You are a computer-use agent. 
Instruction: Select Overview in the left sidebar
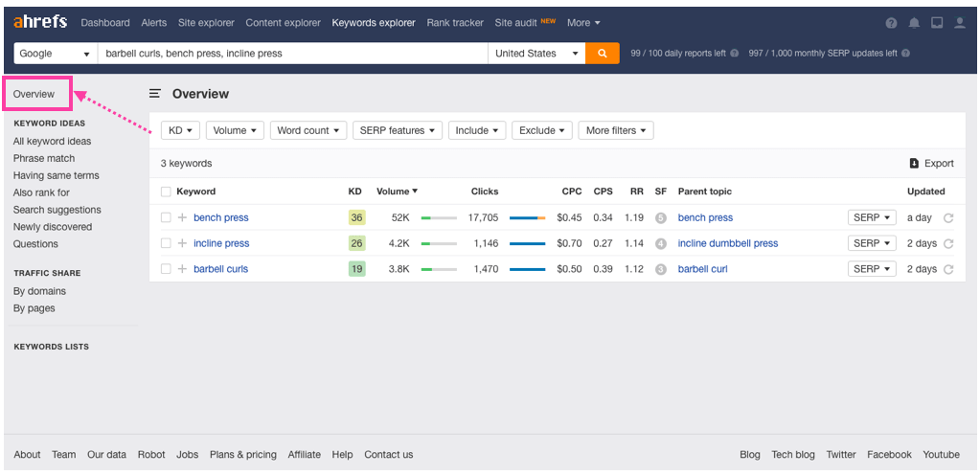point(34,95)
